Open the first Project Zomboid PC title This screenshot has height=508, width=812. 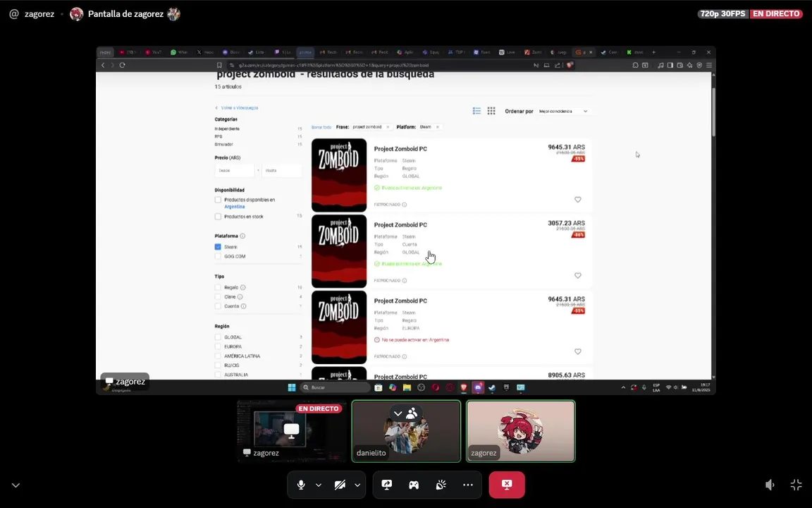400,149
